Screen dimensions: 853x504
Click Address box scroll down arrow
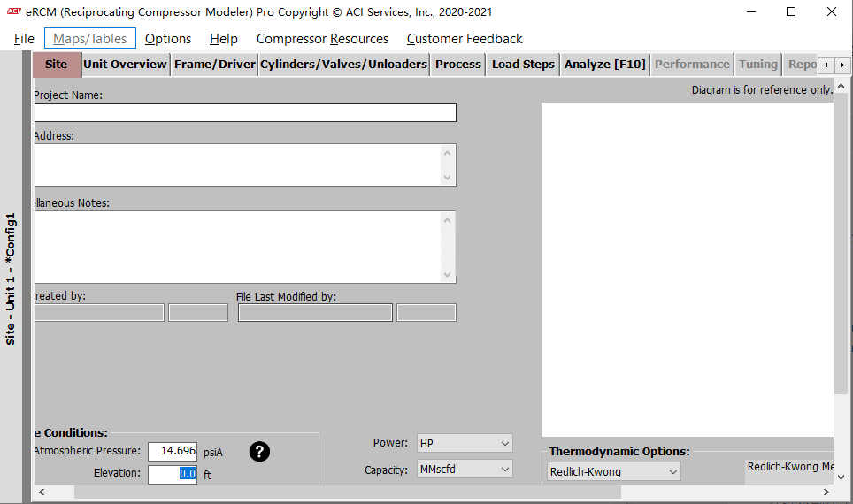(x=447, y=177)
